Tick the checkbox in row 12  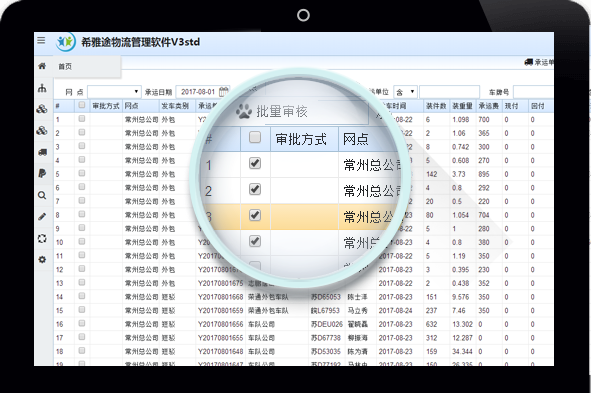click(82, 269)
